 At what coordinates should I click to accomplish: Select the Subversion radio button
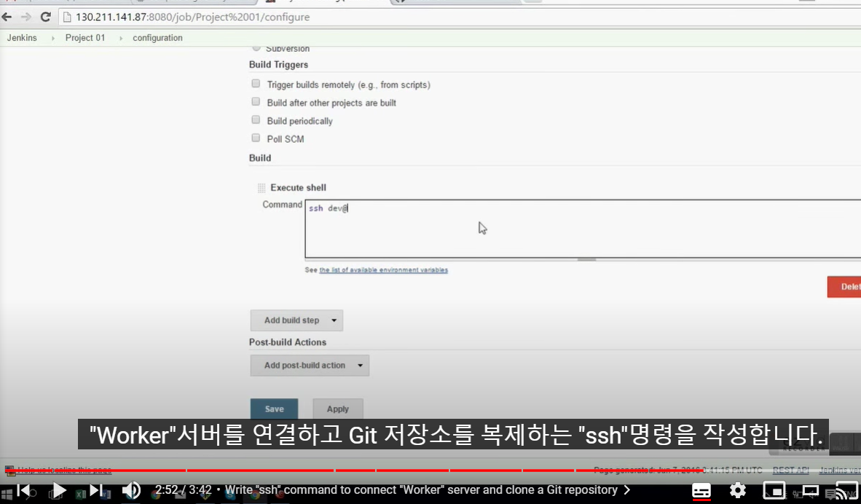coord(256,48)
